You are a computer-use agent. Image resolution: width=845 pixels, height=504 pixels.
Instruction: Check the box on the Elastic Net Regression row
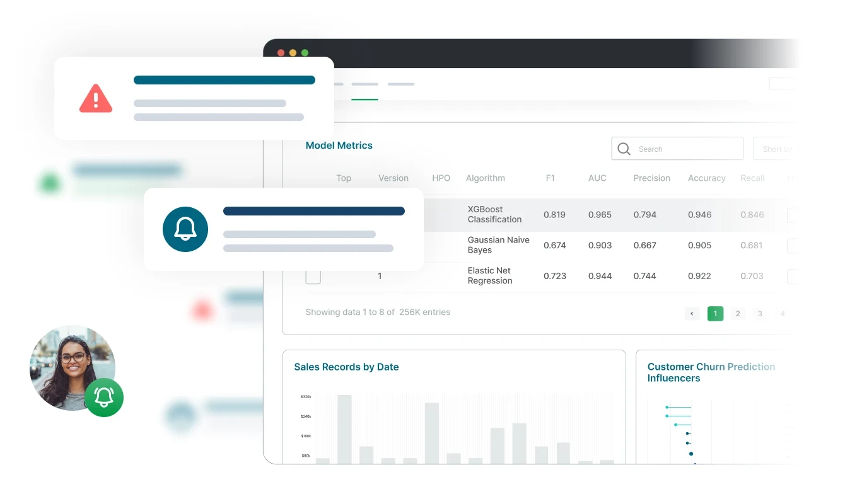coord(313,276)
